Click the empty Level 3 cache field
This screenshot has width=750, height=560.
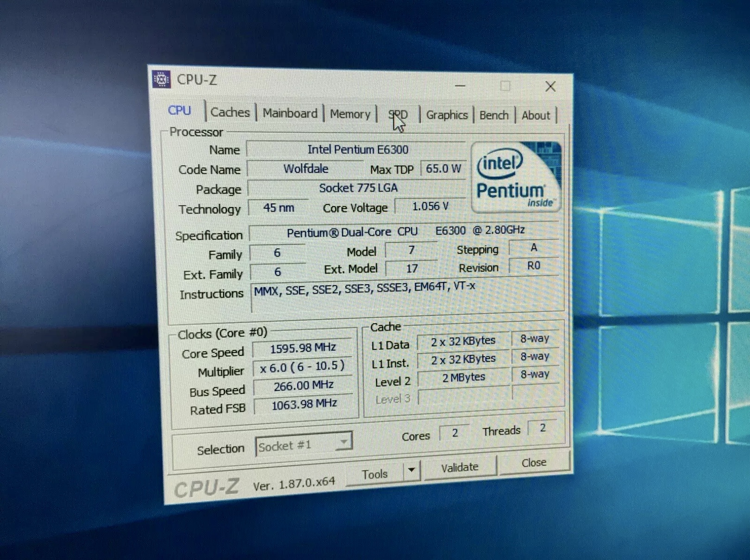[x=464, y=396]
